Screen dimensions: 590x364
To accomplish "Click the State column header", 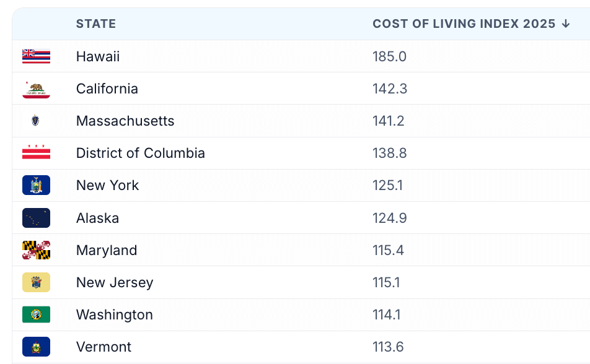I will click(x=96, y=24).
